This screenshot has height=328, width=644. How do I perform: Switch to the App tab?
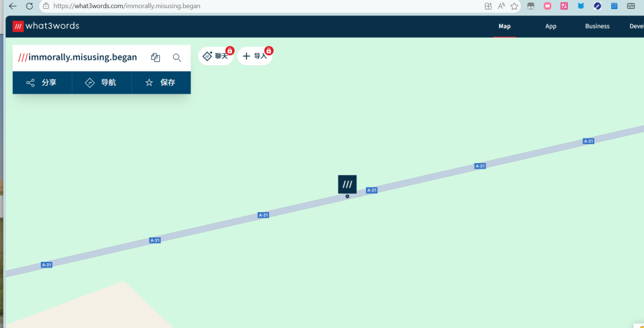[551, 26]
